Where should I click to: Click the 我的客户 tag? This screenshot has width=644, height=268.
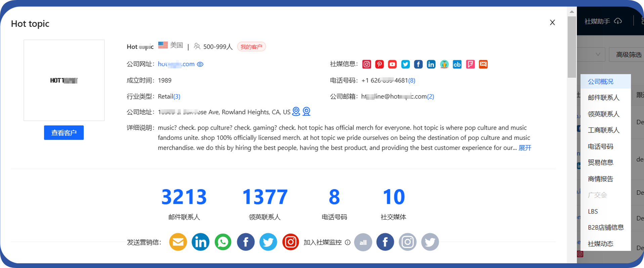point(251,47)
